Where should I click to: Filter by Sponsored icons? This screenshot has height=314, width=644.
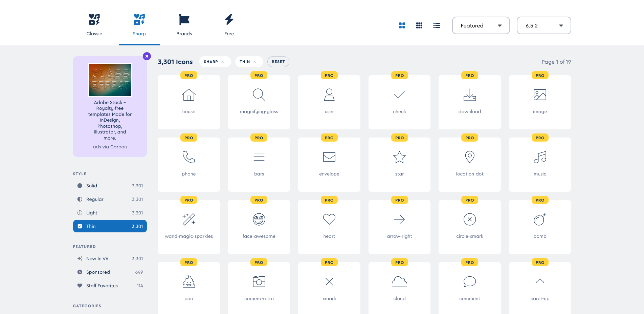(x=110, y=272)
